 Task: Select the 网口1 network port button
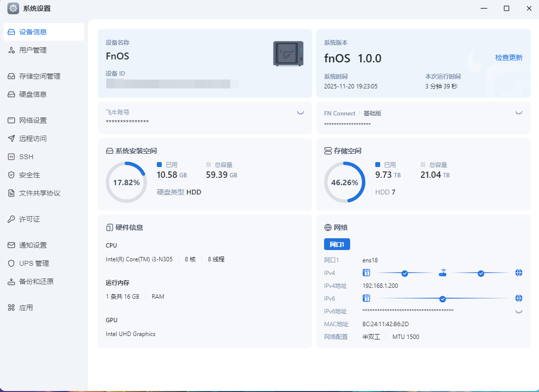click(x=337, y=244)
